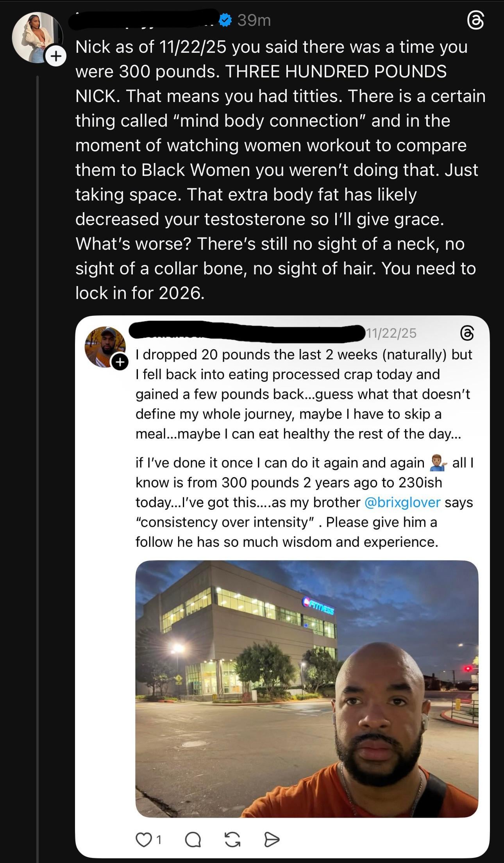Click the blue verified badge

(225, 20)
